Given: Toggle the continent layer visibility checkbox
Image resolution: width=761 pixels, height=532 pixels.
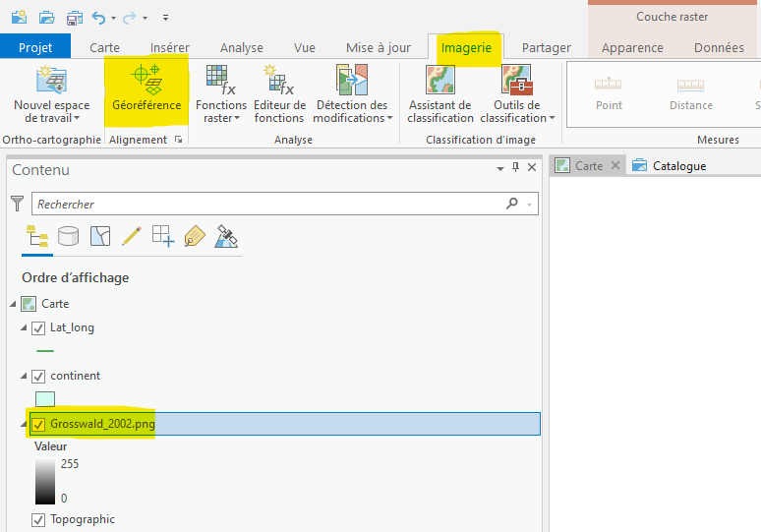Looking at the screenshot, I should click(38, 376).
